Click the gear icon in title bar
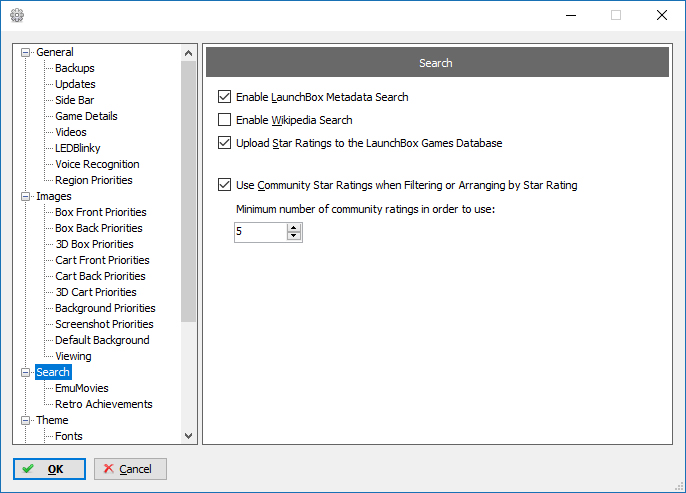The height and width of the screenshot is (493, 686). coord(17,15)
